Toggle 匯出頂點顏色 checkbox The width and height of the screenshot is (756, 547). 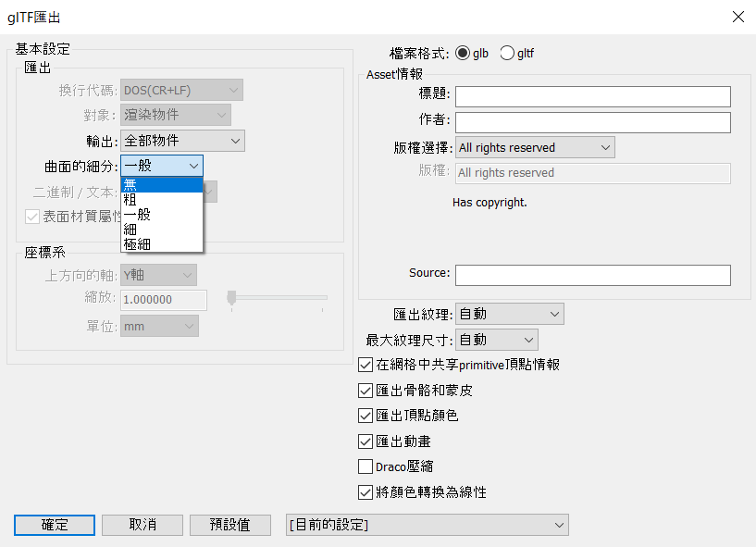(x=366, y=416)
